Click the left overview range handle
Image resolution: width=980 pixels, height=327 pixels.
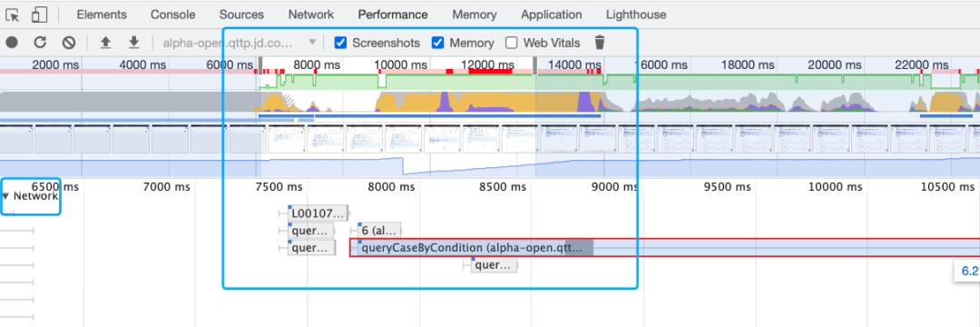pos(260,65)
